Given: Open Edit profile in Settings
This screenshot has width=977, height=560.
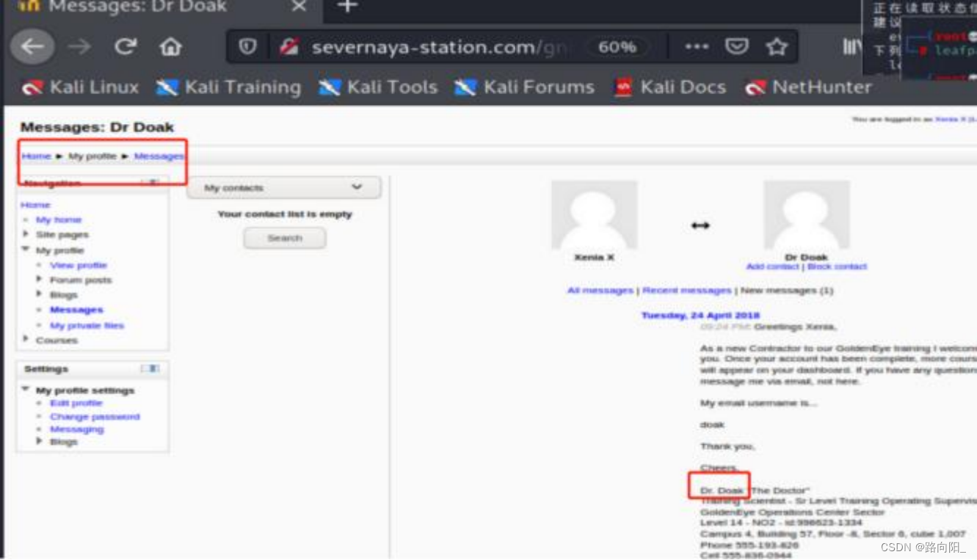Looking at the screenshot, I should tap(76, 404).
